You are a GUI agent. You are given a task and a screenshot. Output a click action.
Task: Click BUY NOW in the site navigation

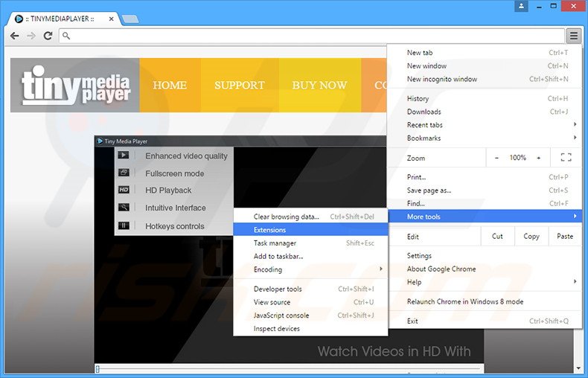point(319,85)
